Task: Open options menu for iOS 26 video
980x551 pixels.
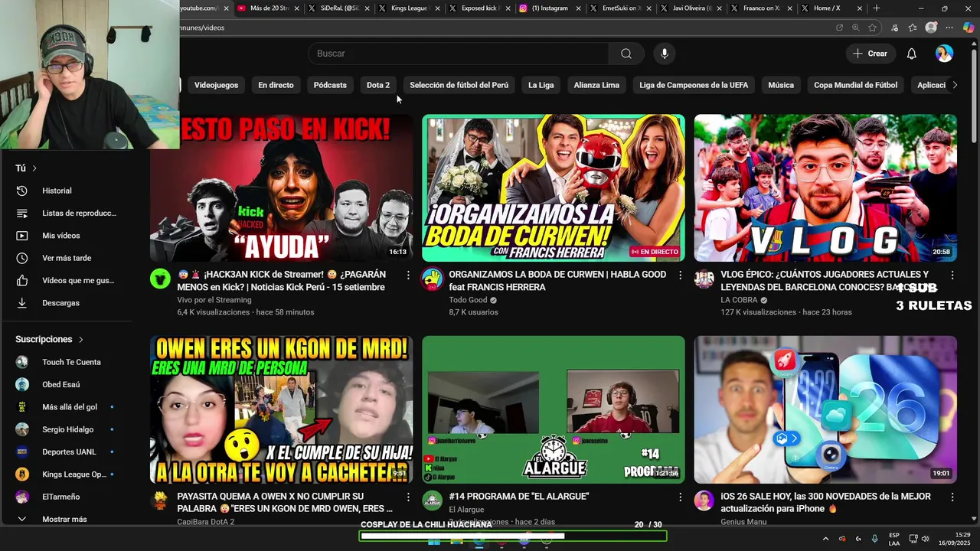Action: [x=952, y=497]
